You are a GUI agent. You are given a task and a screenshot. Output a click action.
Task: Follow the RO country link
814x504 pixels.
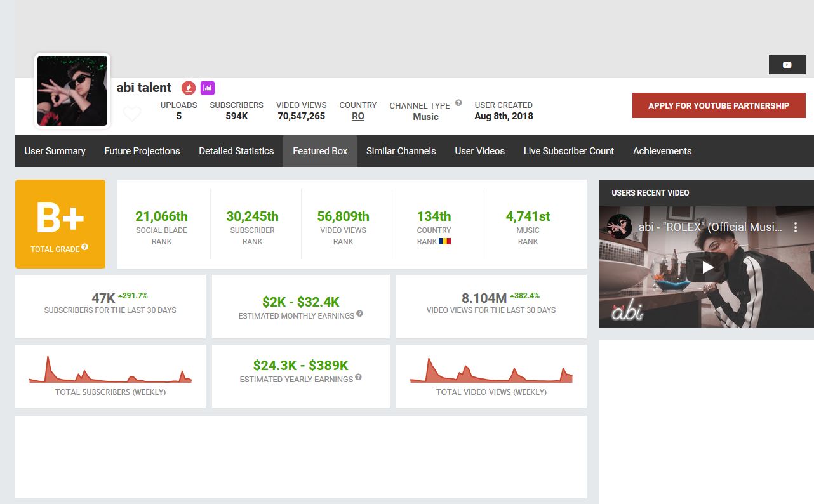point(358,117)
